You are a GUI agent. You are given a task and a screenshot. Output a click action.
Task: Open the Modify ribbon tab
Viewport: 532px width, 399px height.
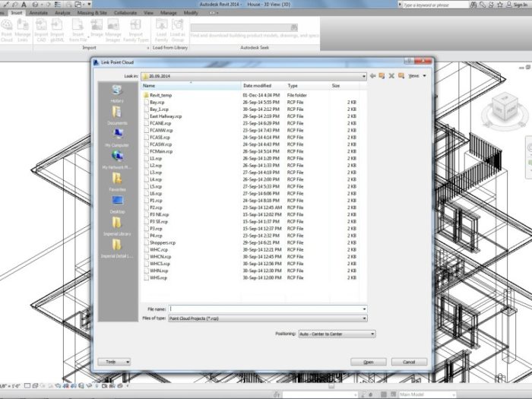[191, 13]
